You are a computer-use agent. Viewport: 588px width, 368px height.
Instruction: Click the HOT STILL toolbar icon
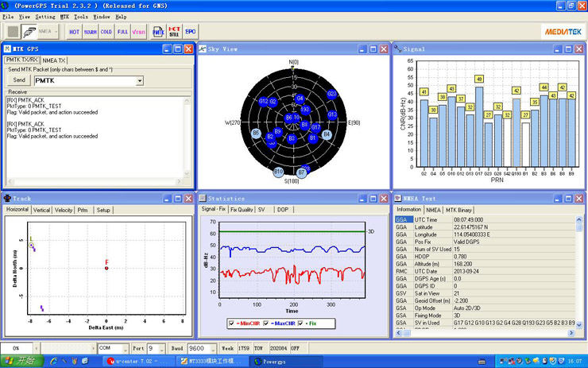click(x=174, y=32)
